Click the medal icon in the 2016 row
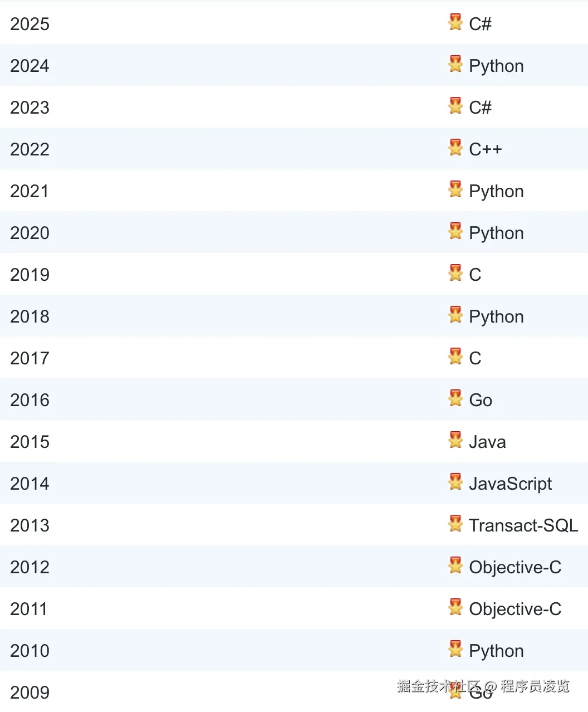Viewport: 588px width, 712px height. (455, 398)
